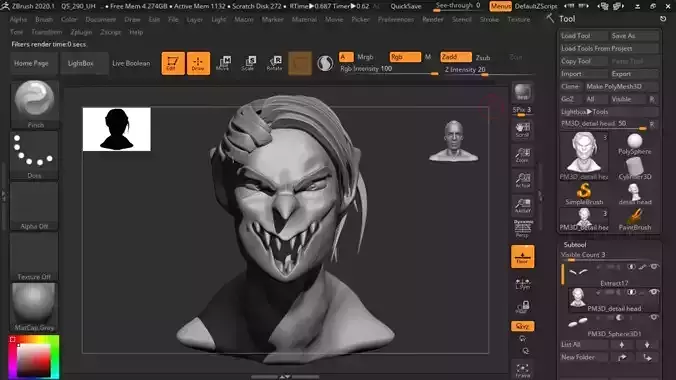Click Make PolyMesh3D button

point(622,86)
